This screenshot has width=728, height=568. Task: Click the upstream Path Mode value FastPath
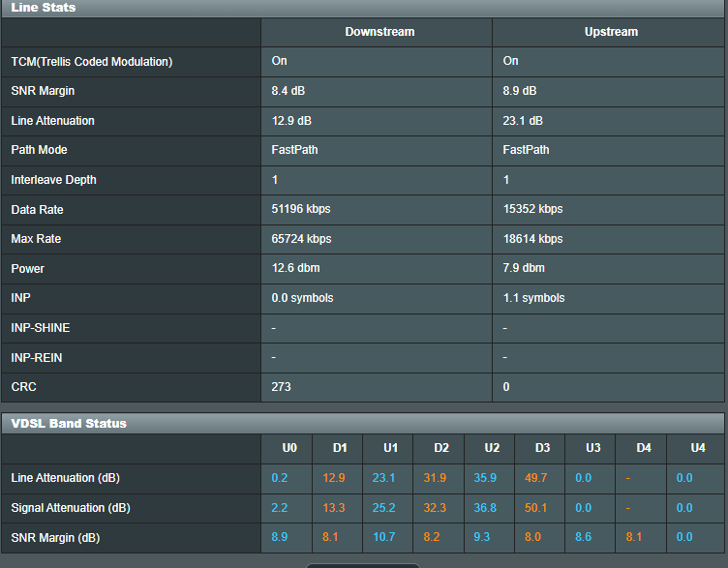[x=526, y=150]
